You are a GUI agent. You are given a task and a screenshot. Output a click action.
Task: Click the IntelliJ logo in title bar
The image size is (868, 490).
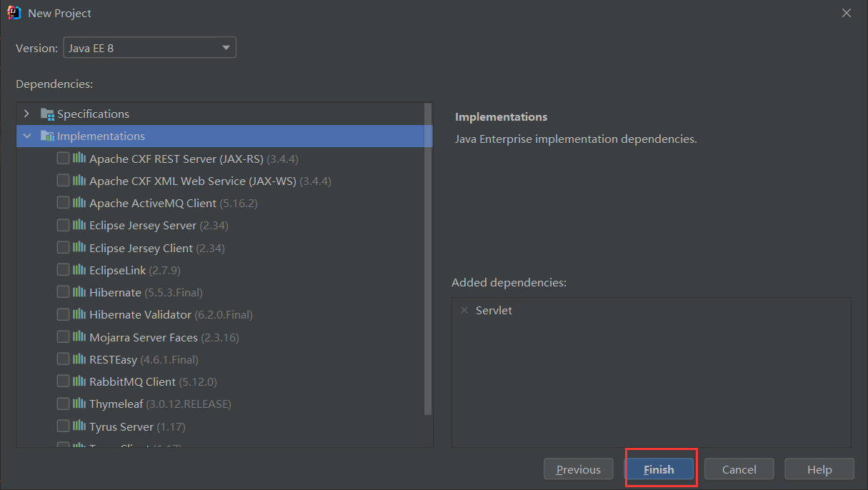(14, 13)
